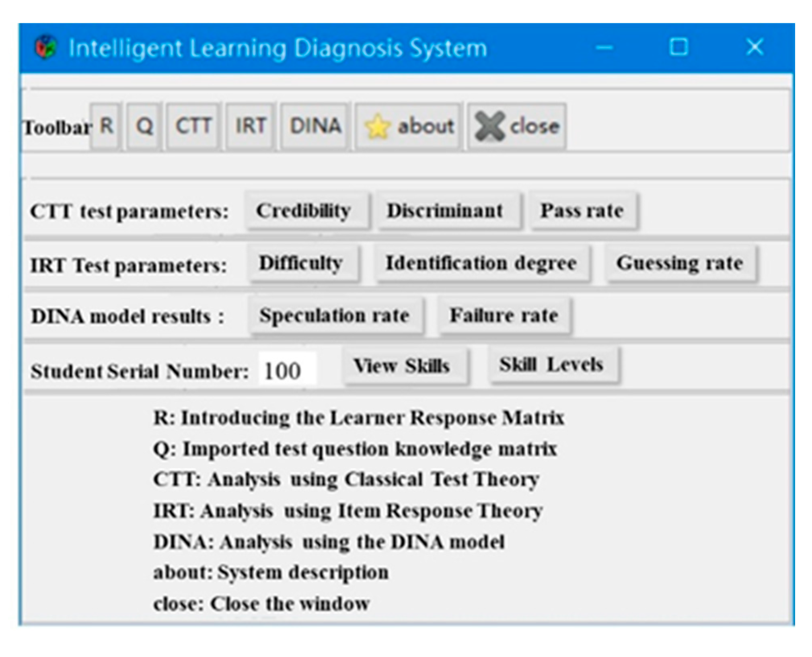Screen dimensions: 812x657
Task: Show the Discriminant test parameter
Action: [x=444, y=210]
